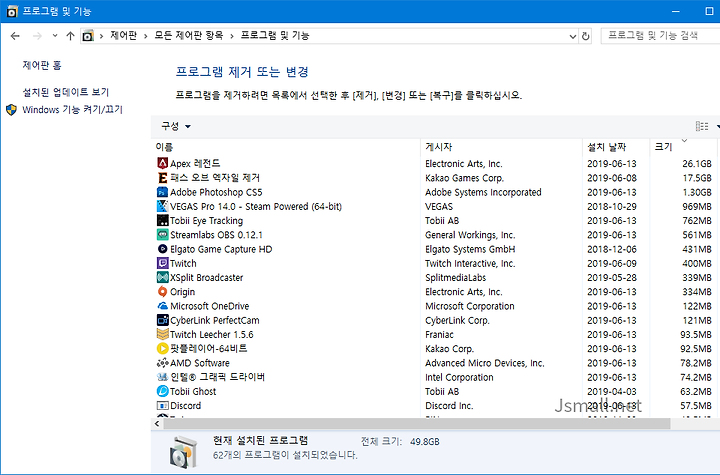Click install date 2019-04-03

(612, 391)
